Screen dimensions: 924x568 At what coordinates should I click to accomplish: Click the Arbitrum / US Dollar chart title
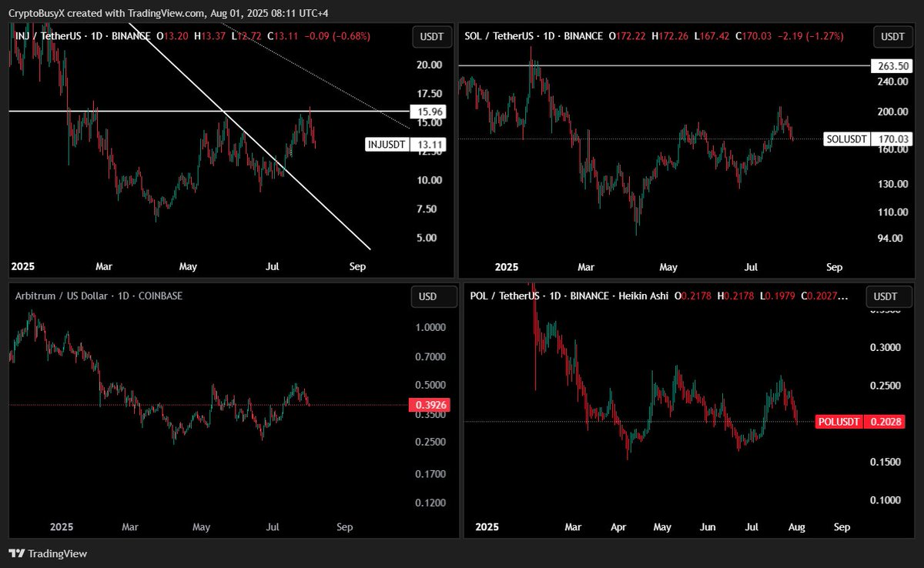(99, 296)
